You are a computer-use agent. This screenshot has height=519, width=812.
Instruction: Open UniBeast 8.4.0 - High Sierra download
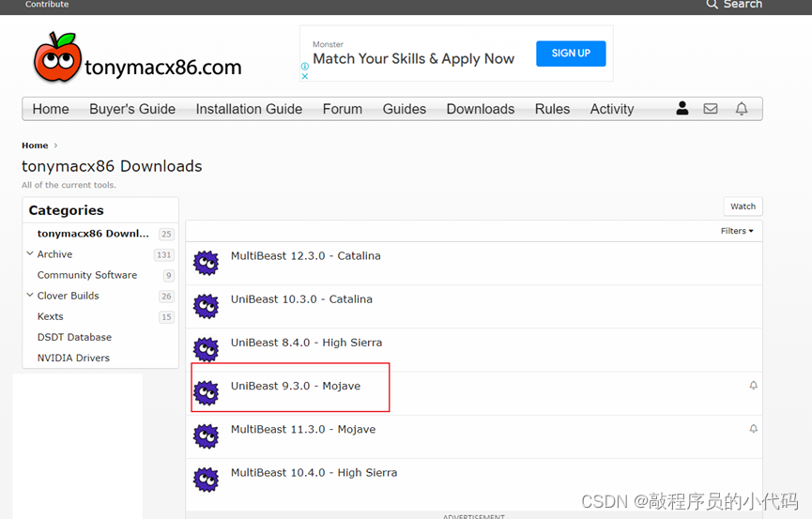pos(307,343)
